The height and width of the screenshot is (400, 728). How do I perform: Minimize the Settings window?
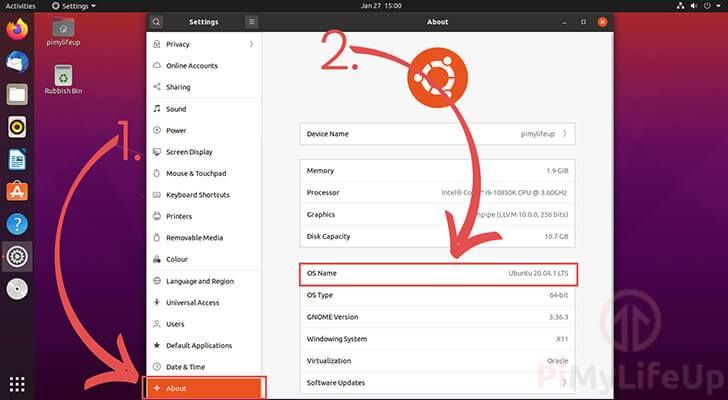pyautogui.click(x=564, y=22)
